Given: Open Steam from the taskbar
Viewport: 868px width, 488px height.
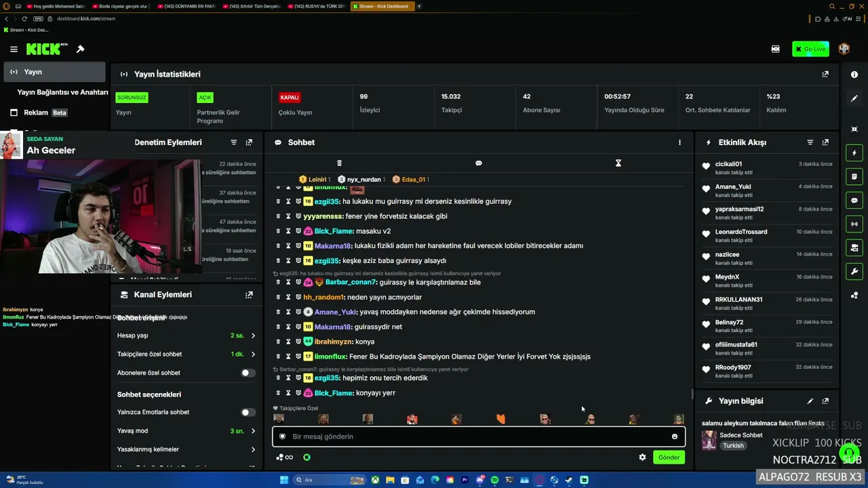Looking at the screenshot, I should [x=569, y=480].
